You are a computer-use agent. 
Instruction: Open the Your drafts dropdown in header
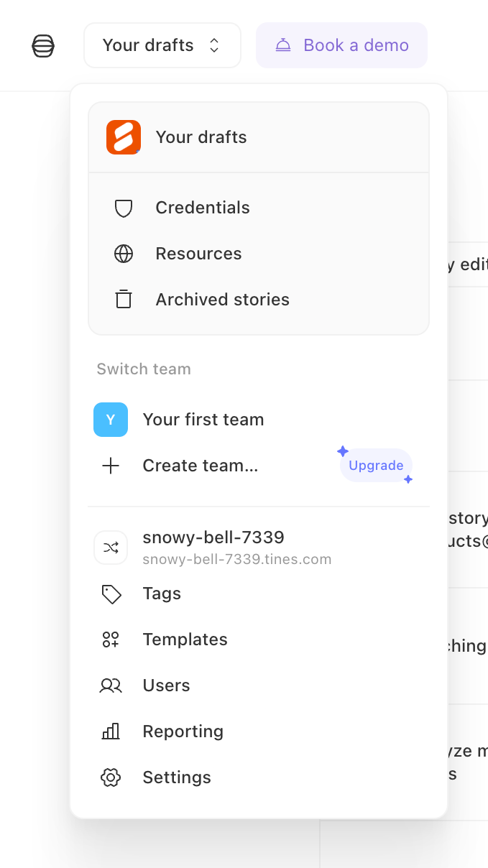tap(162, 45)
